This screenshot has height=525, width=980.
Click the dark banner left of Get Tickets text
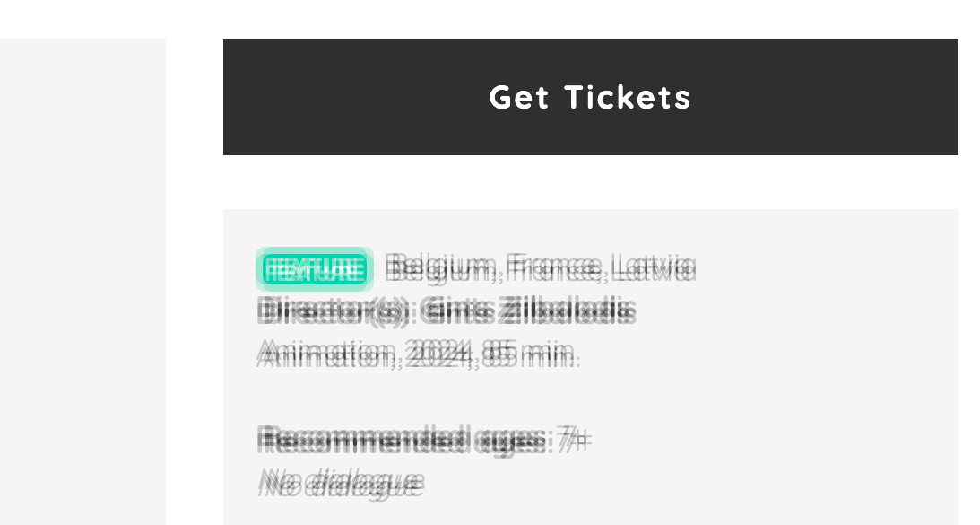point(350,97)
